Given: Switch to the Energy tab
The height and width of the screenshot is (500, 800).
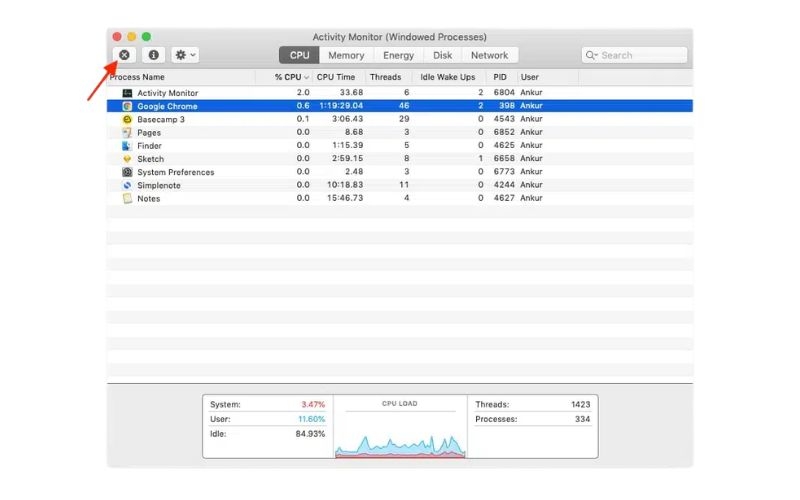Looking at the screenshot, I should (398, 55).
